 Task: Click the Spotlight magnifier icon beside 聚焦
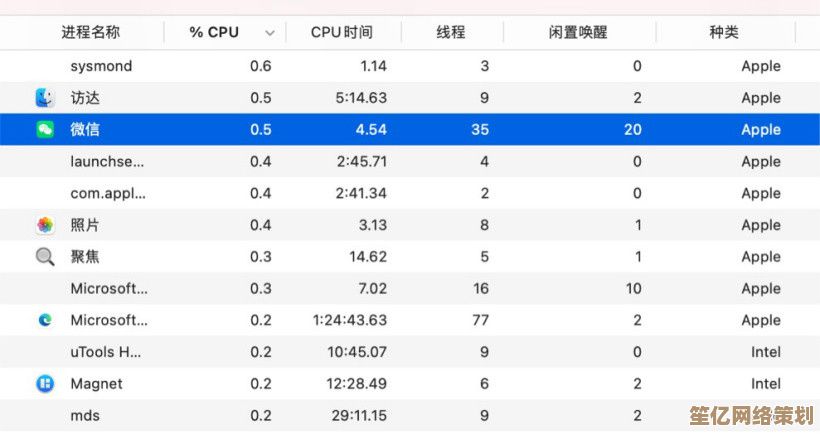45,257
